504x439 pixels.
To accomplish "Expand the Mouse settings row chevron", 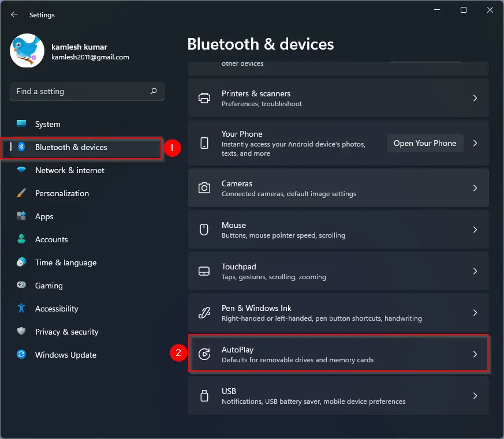I will click(475, 229).
